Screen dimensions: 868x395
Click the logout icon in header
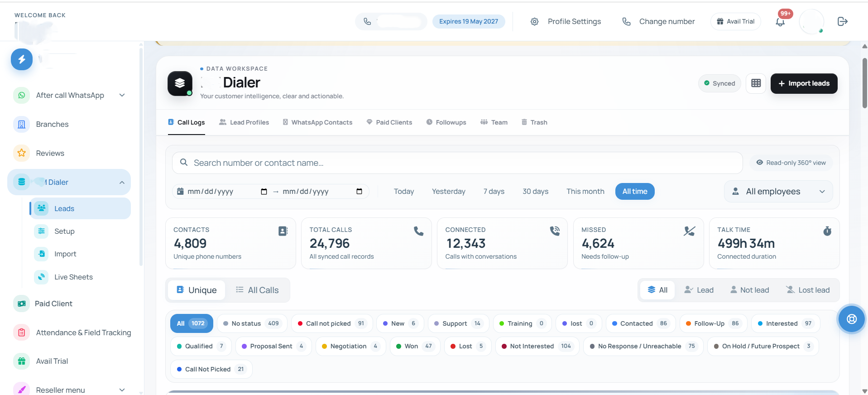[842, 21]
